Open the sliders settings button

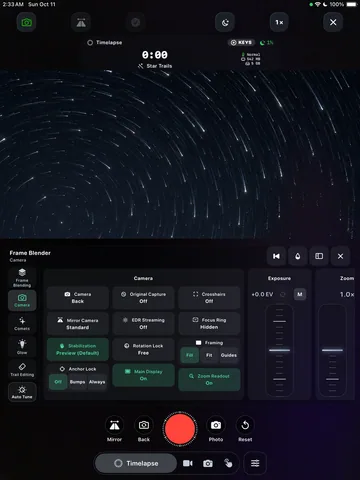(x=255, y=463)
